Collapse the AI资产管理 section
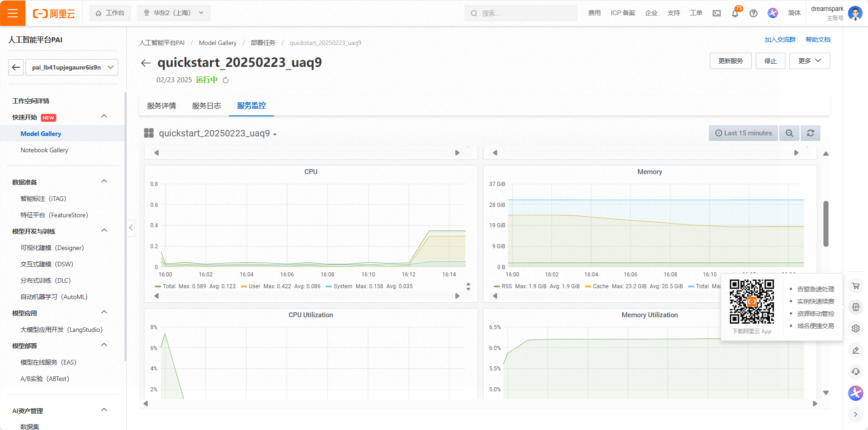The height and width of the screenshot is (430, 868). click(x=104, y=410)
